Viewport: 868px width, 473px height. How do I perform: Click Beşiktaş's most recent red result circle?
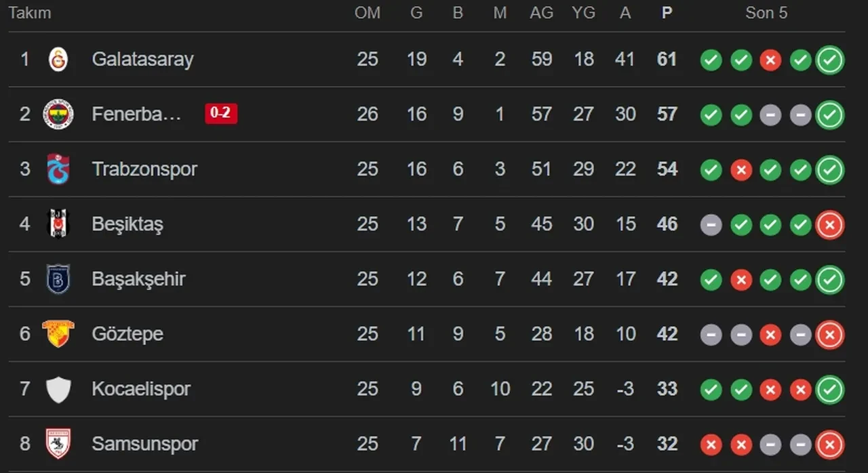coord(830,224)
